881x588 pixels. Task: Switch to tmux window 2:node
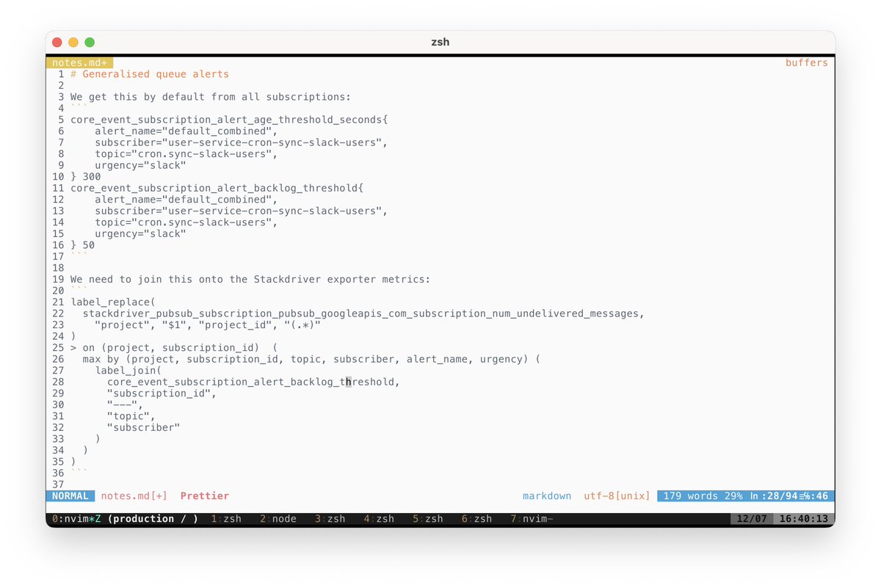click(x=278, y=519)
